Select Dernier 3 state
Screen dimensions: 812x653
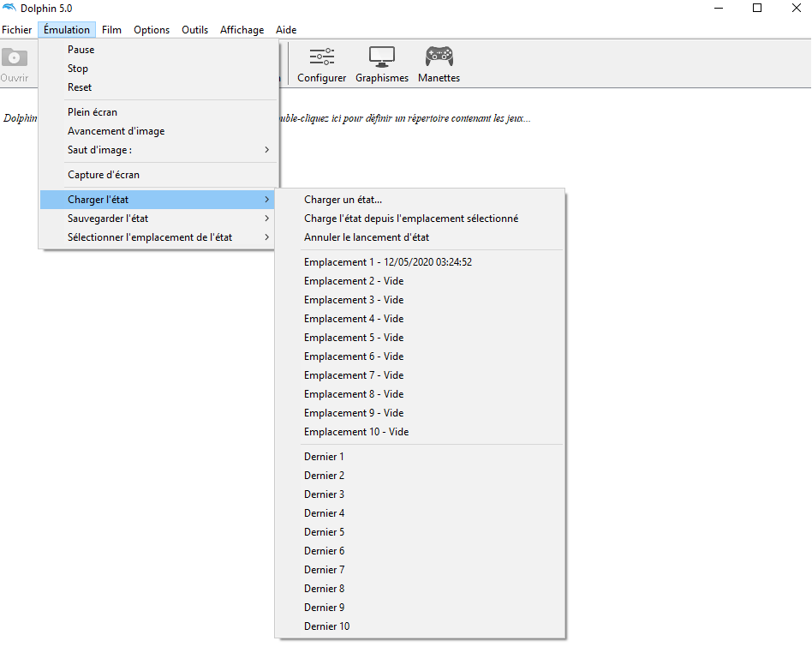[420, 494]
